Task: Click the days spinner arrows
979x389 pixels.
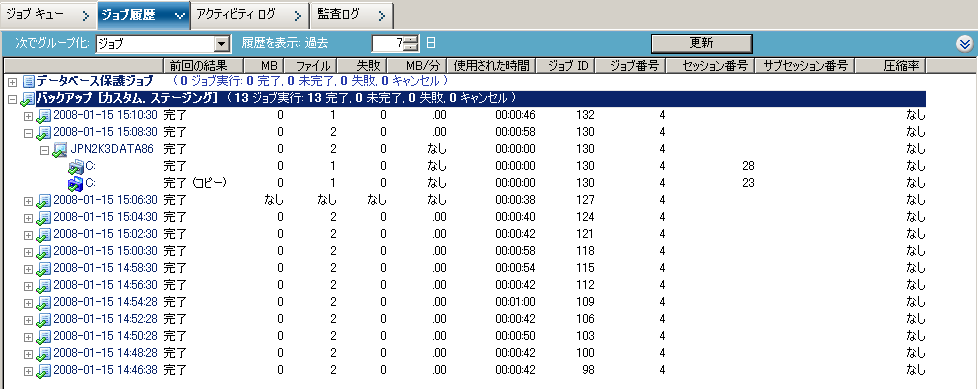Action: tap(411, 44)
